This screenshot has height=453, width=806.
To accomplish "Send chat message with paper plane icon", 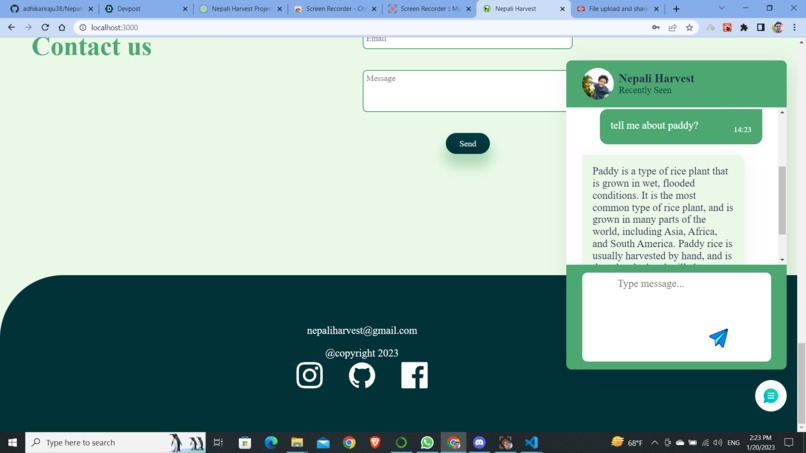I will 719,338.
